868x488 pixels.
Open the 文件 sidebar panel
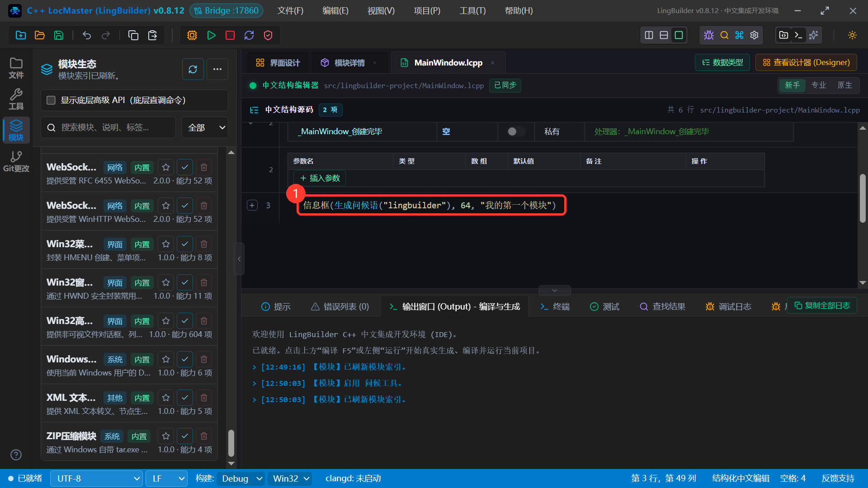coord(16,68)
